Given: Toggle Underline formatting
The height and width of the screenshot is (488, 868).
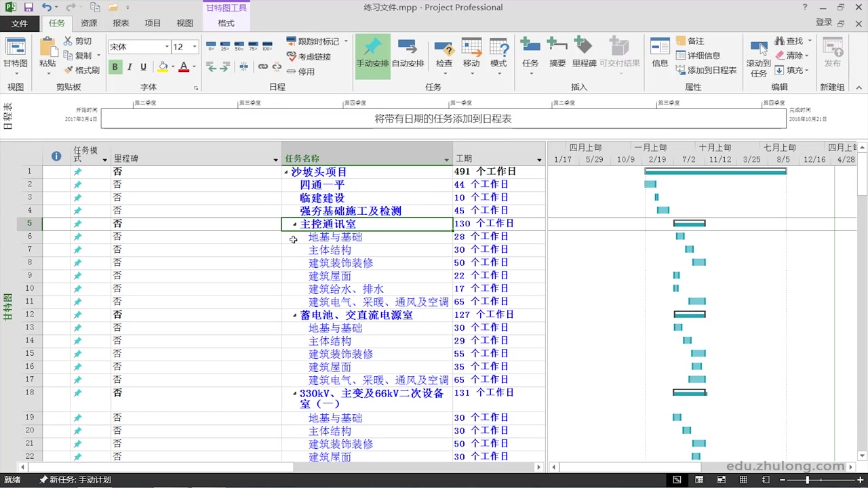Looking at the screenshot, I should pyautogui.click(x=143, y=66).
